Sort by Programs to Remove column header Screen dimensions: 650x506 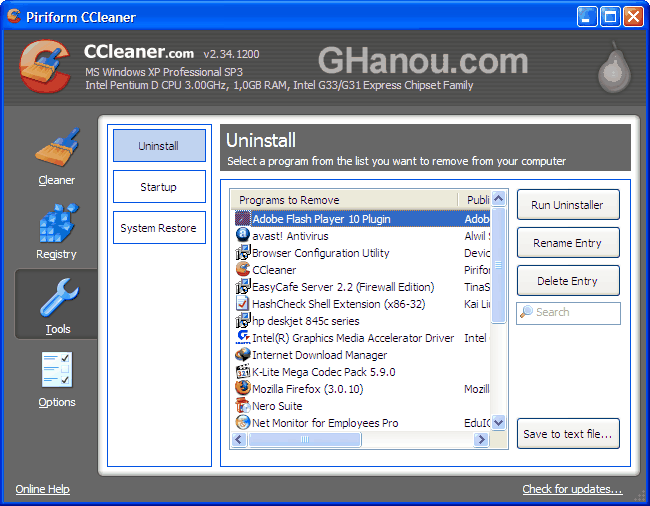click(x=344, y=200)
